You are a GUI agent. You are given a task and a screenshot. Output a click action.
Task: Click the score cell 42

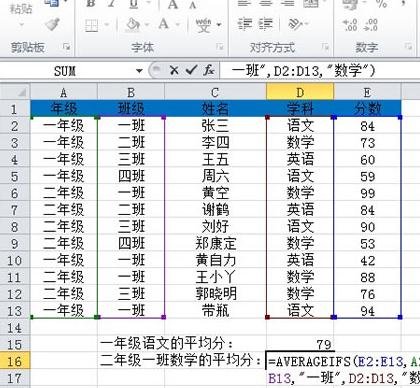[x=367, y=260]
